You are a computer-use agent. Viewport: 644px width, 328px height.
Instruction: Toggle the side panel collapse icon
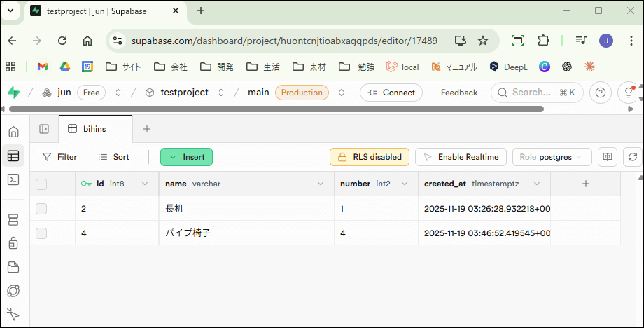pyautogui.click(x=44, y=129)
